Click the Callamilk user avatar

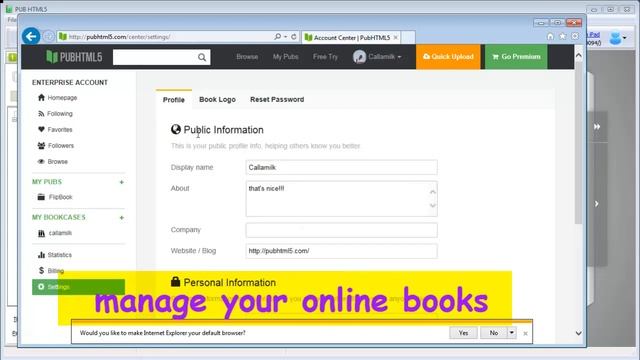(359, 57)
